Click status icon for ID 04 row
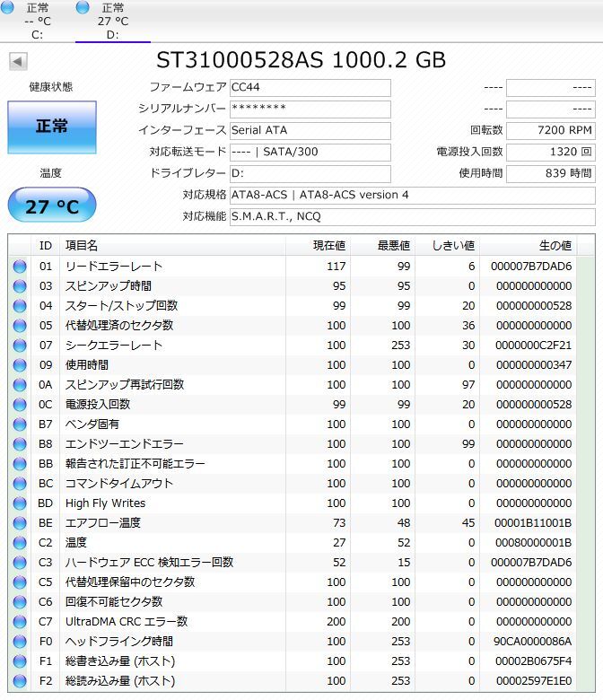Image resolution: width=603 pixels, height=700 pixels. click(x=20, y=306)
